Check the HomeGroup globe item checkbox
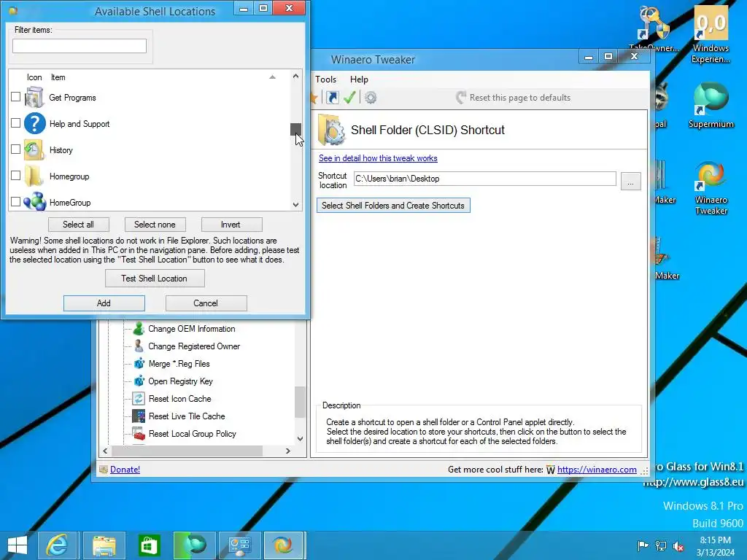This screenshot has width=747, height=560. coord(16,201)
